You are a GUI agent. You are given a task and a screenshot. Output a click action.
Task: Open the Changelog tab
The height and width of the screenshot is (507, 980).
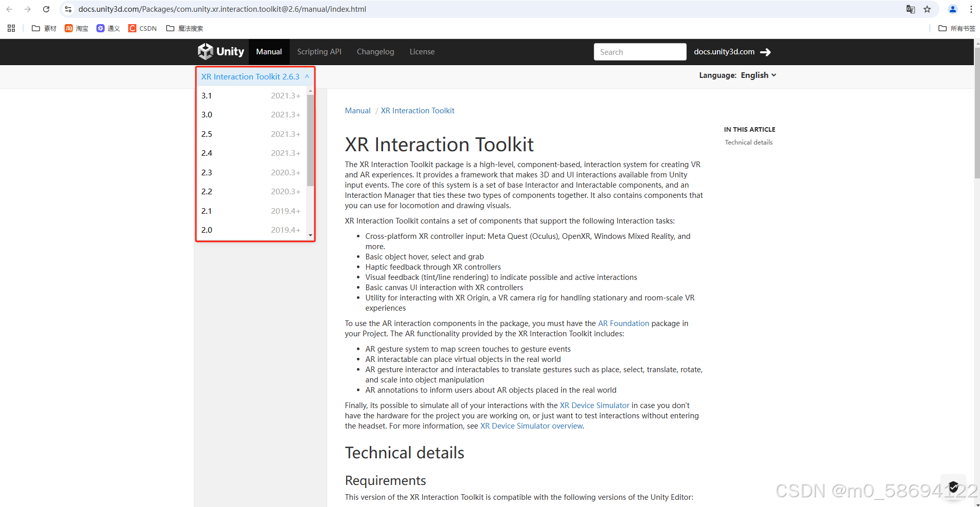(375, 51)
